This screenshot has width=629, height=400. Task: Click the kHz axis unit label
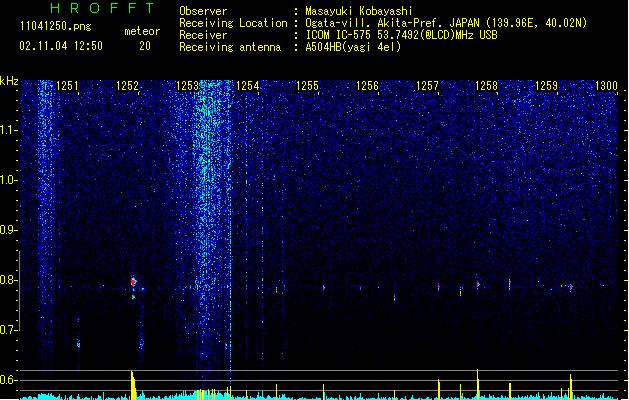tap(9, 81)
